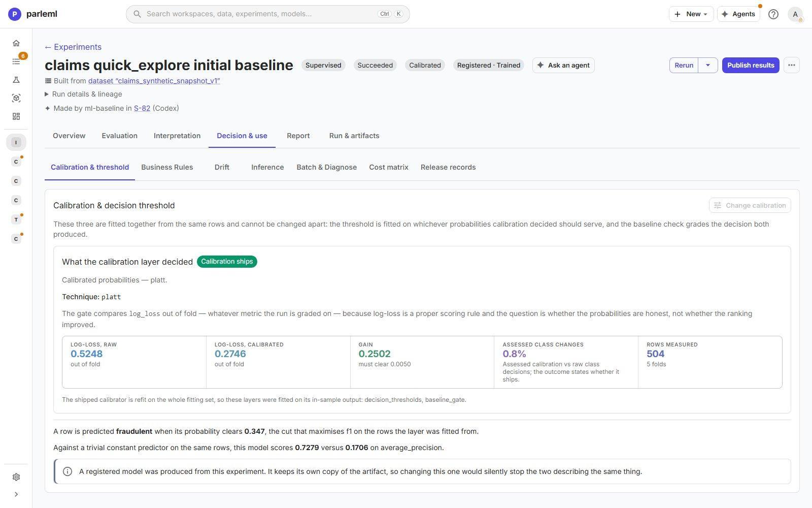This screenshot has width=812, height=508.
Task: Click the Change calibration button
Action: tap(750, 205)
